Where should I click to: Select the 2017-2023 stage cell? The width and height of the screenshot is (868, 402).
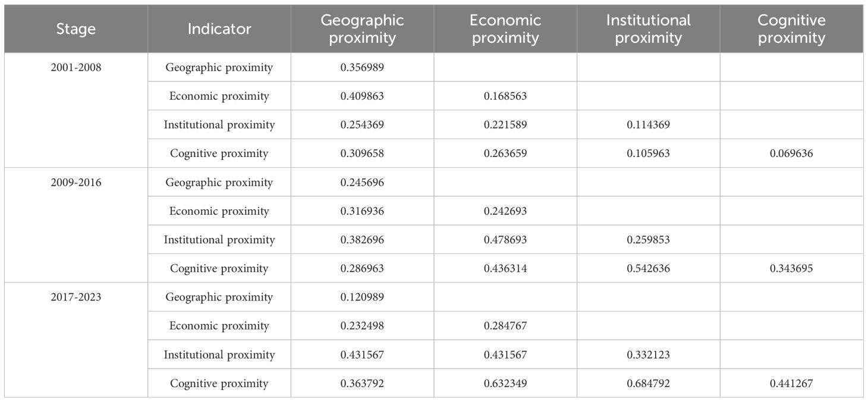click(x=76, y=297)
